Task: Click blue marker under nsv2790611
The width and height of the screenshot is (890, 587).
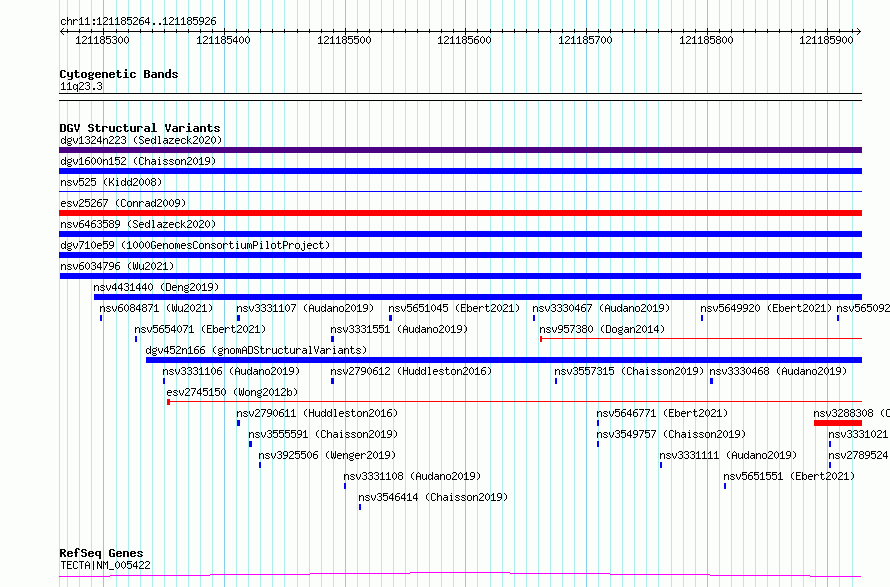Action: (238, 423)
